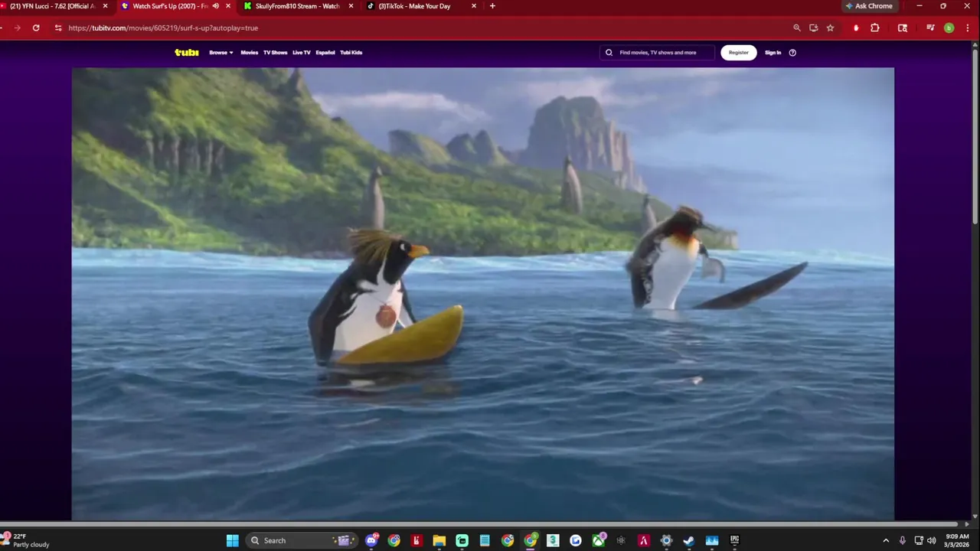This screenshot has height=551, width=980.
Task: Reload the Tubi page
Action: tap(36, 28)
